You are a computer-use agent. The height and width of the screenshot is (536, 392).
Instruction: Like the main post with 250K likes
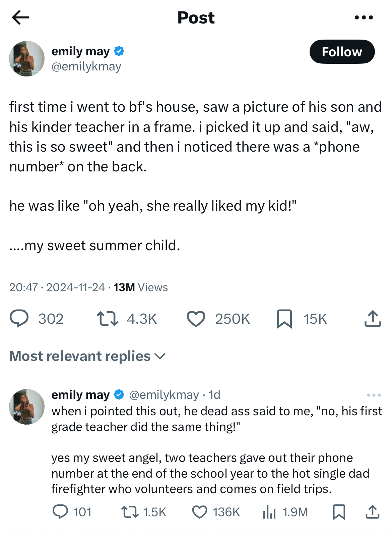point(196,319)
